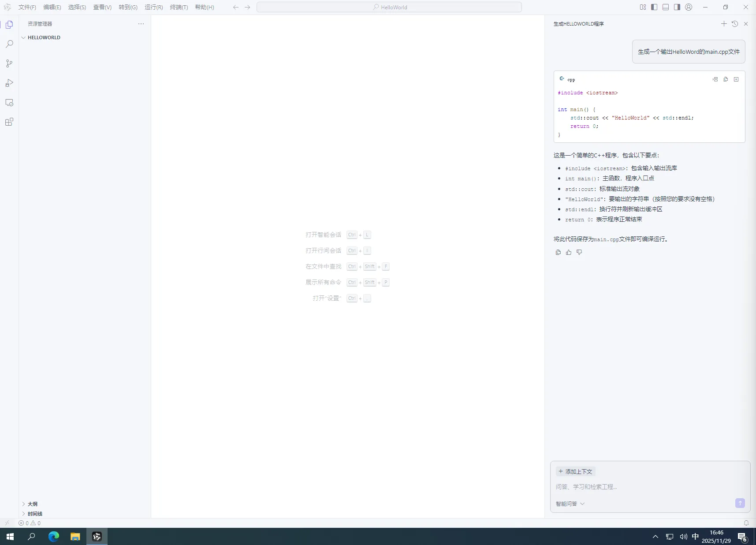Open the volume control in the system tray
Viewport: 756px width, 545px height.
pos(683,537)
